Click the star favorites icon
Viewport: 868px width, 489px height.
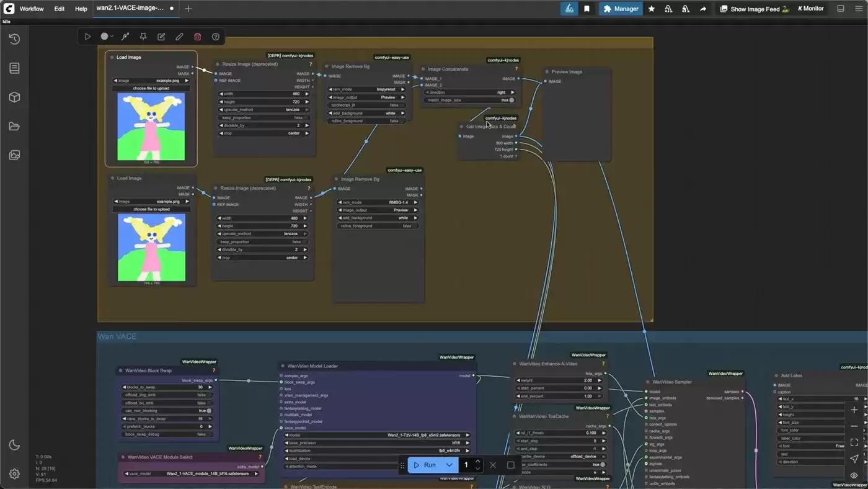[x=652, y=9]
